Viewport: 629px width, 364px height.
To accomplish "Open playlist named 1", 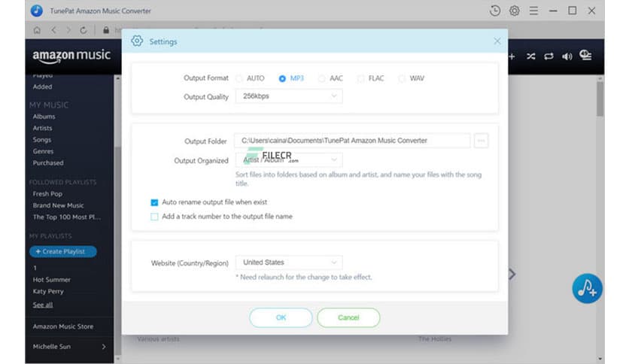I will coord(35,268).
